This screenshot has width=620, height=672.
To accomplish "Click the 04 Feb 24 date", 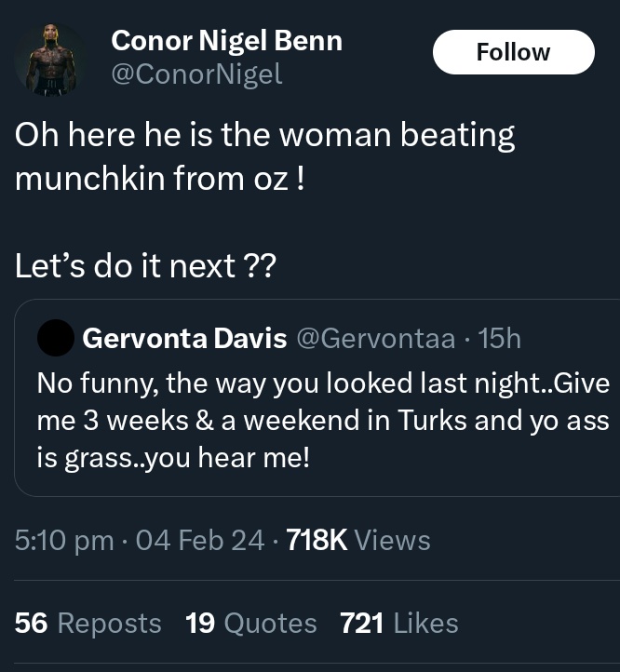I will (x=200, y=540).
